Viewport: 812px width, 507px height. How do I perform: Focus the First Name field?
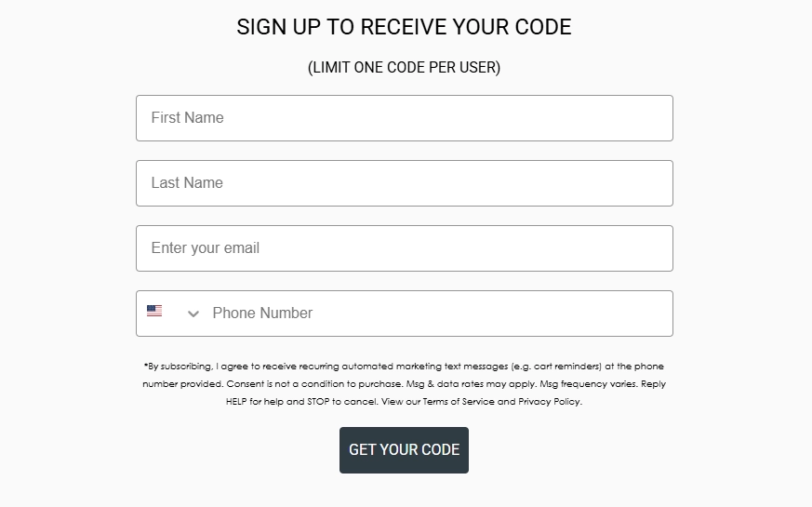point(404,118)
